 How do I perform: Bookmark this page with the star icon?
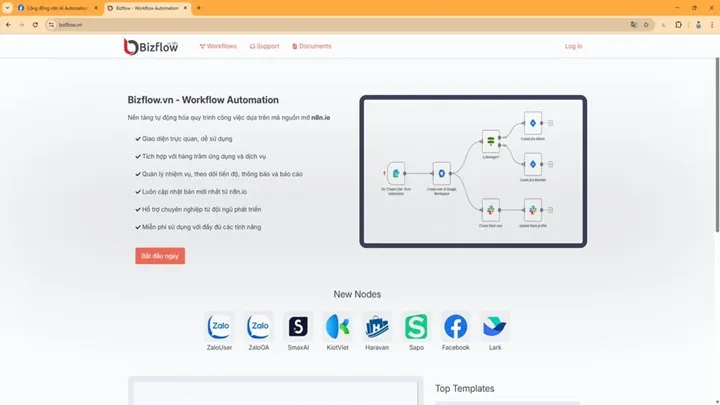click(x=647, y=24)
